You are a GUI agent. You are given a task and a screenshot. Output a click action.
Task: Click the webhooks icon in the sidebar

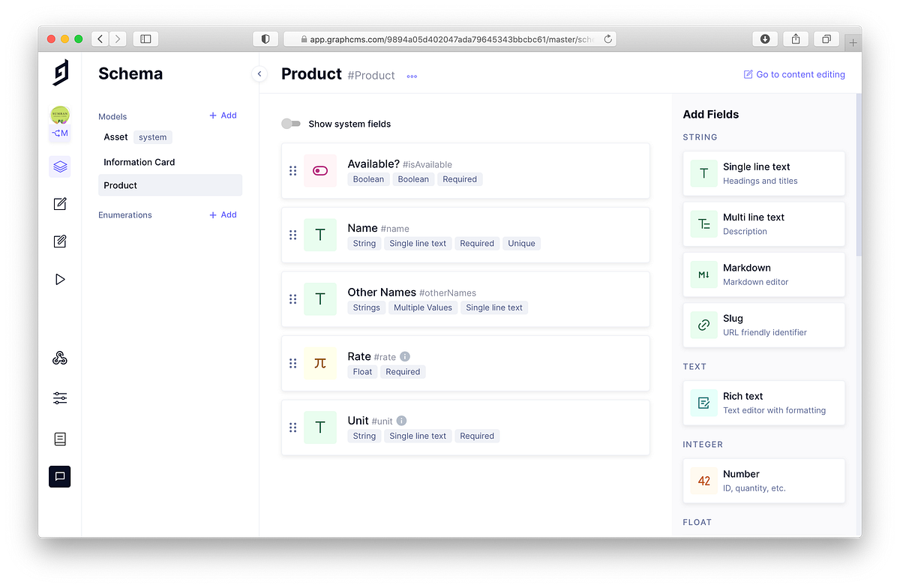click(x=60, y=358)
